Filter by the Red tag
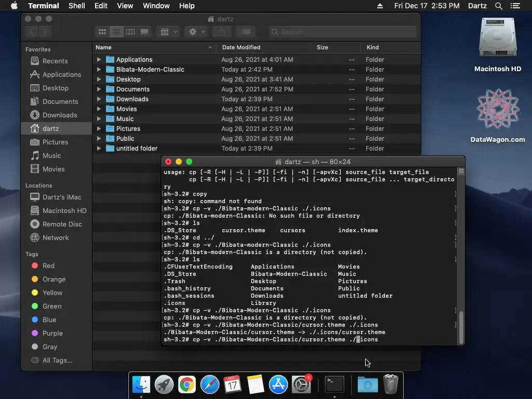532x399 pixels. pyautogui.click(x=48, y=265)
